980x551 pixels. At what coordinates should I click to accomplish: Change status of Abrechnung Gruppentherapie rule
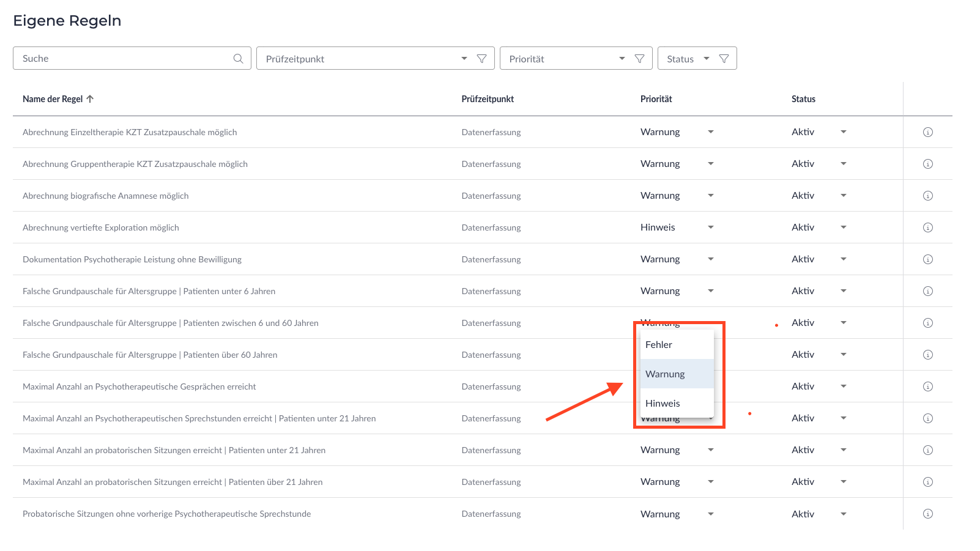pyautogui.click(x=843, y=164)
